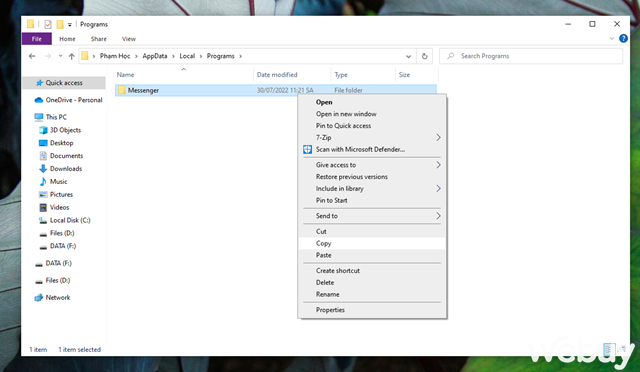Click Local in the address breadcrumb
This screenshot has width=640, height=372.
pyautogui.click(x=187, y=56)
